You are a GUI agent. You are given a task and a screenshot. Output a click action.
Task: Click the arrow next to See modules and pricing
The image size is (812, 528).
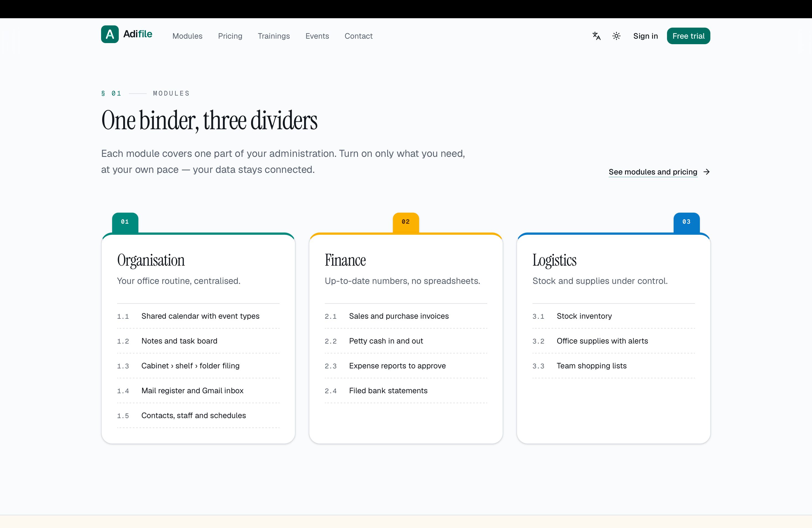point(706,171)
